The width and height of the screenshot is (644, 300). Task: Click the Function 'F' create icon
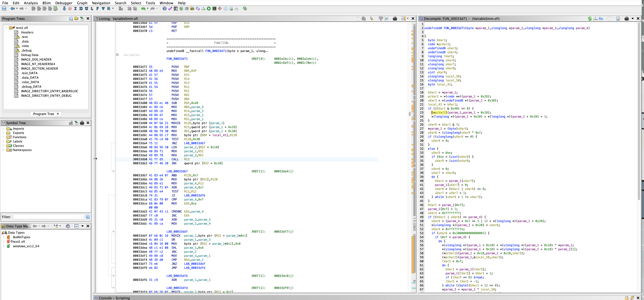(x=97, y=9)
